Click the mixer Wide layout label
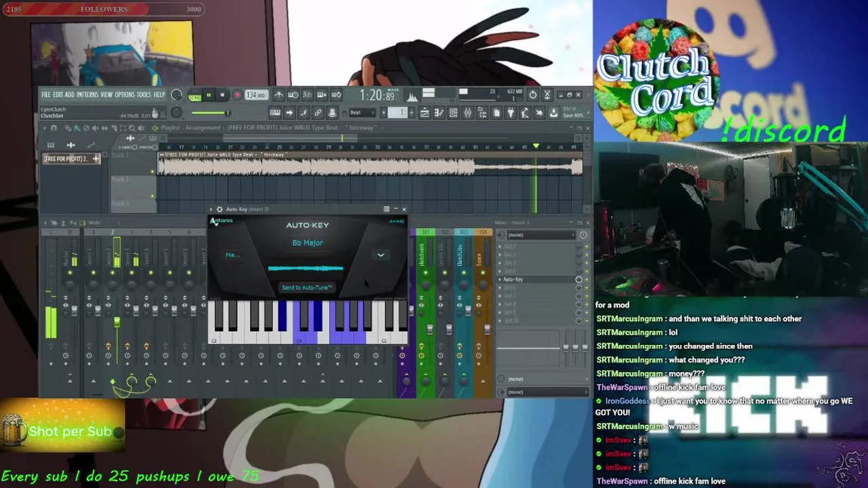Image resolution: width=868 pixels, height=488 pixels. (94, 222)
